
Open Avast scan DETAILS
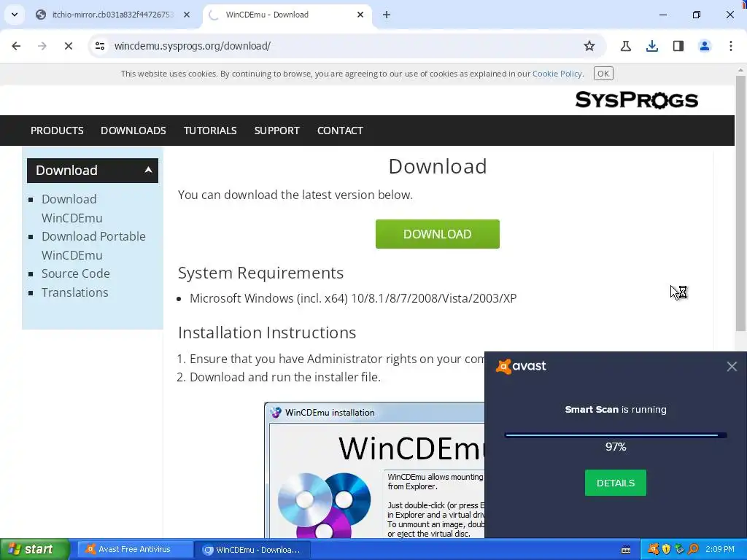(x=616, y=483)
